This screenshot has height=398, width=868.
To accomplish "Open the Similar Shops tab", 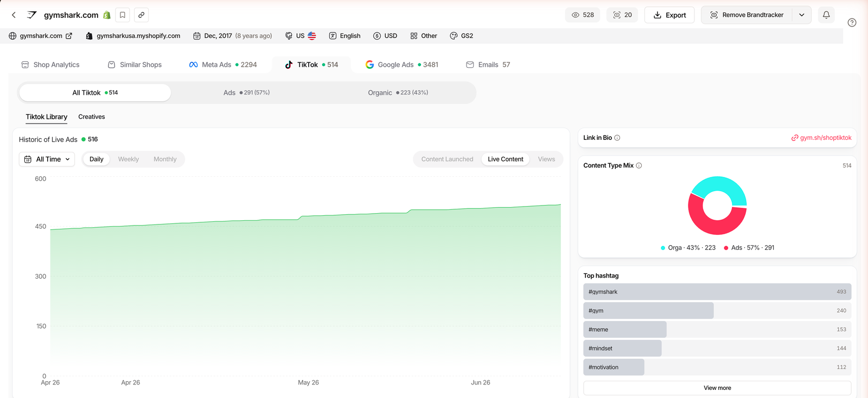I will [x=135, y=65].
